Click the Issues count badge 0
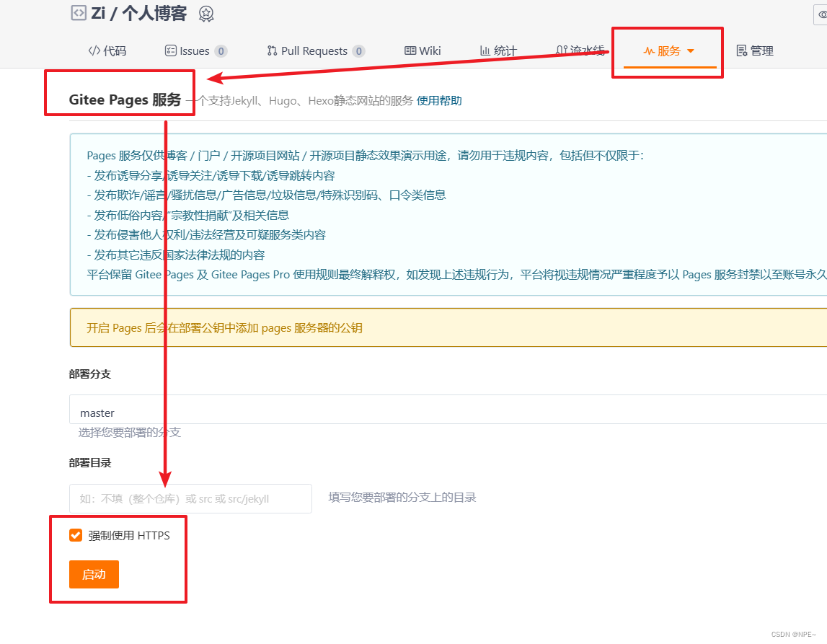The image size is (827, 644). coord(221,51)
